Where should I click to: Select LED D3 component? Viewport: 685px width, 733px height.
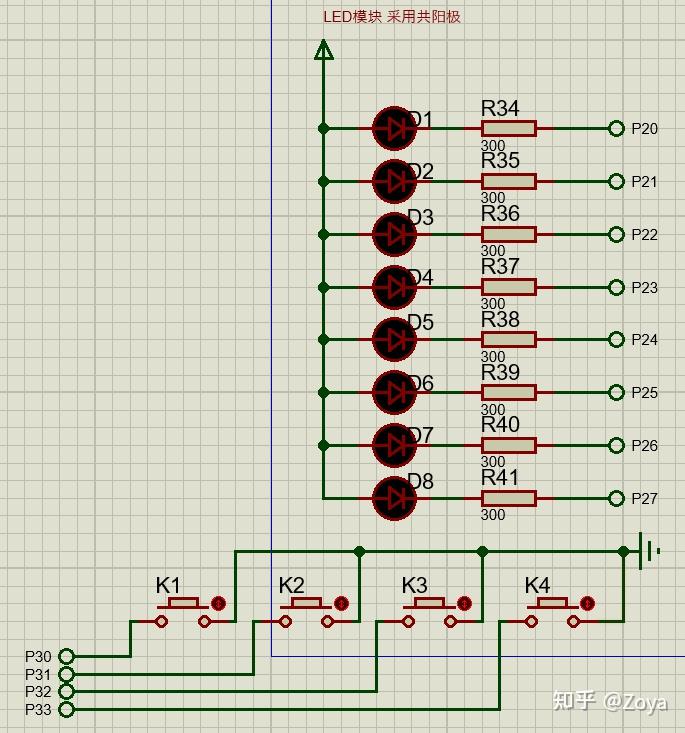click(x=394, y=234)
